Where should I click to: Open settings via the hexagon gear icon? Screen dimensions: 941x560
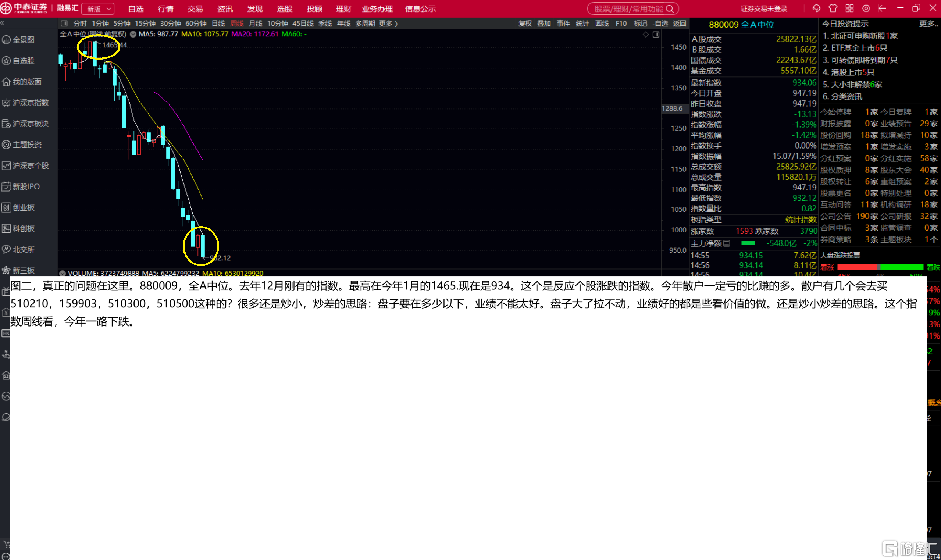tap(866, 8)
